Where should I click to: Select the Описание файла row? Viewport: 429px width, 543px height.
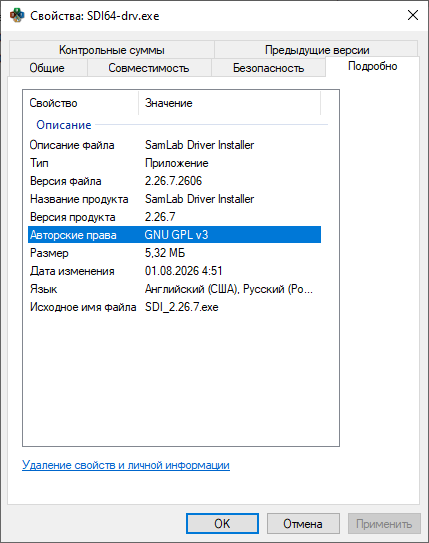[175, 145]
